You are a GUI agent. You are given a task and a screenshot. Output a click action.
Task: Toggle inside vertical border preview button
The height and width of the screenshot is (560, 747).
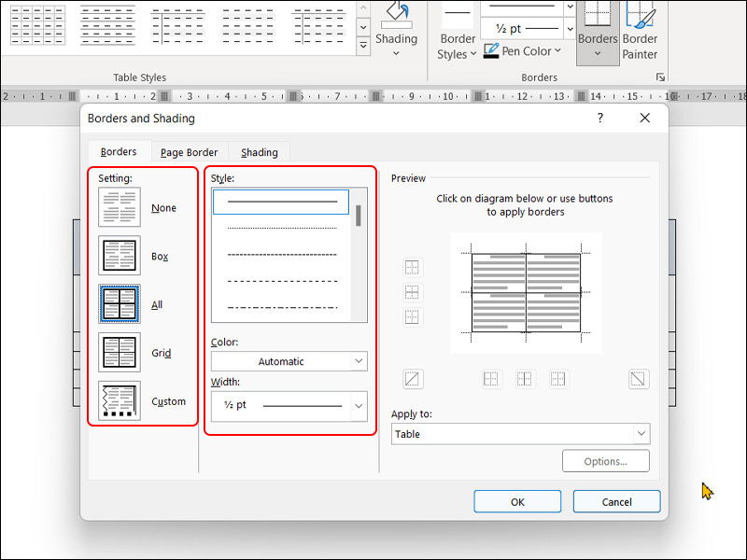[525, 379]
